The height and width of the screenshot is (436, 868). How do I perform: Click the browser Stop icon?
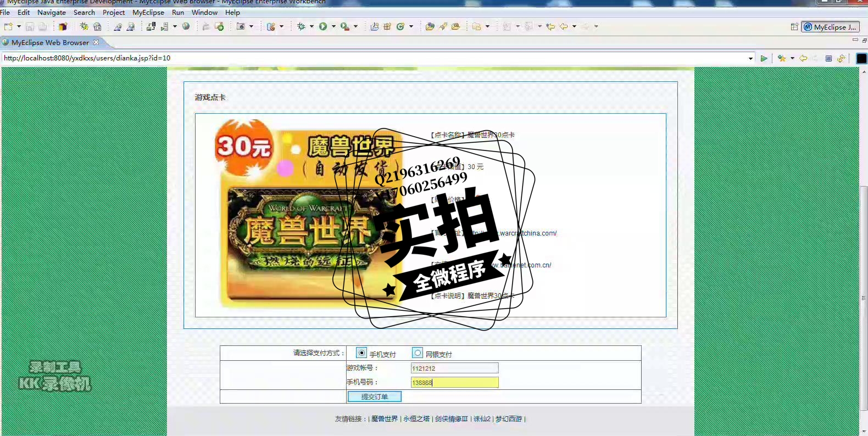coord(828,58)
